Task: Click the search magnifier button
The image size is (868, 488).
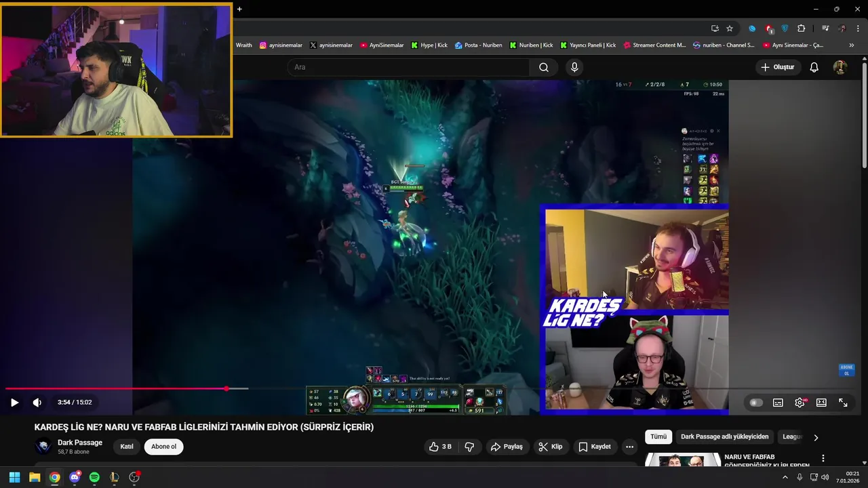Action: coord(544,67)
